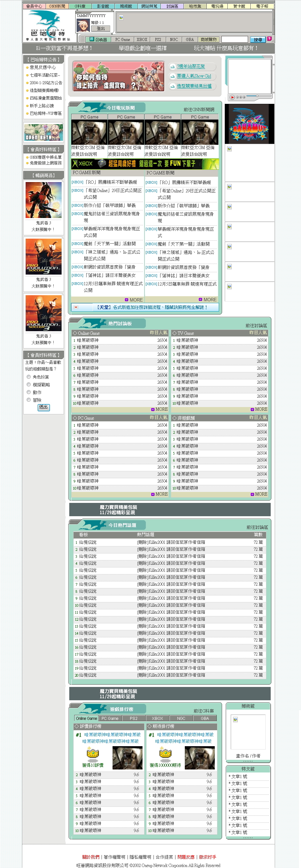Choose the 模擬戰略 radio option
Image resolution: width=301 pixels, height=868 pixels.
(29, 384)
